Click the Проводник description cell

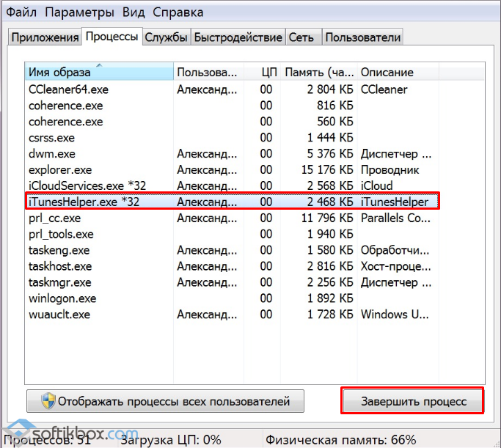(x=390, y=169)
